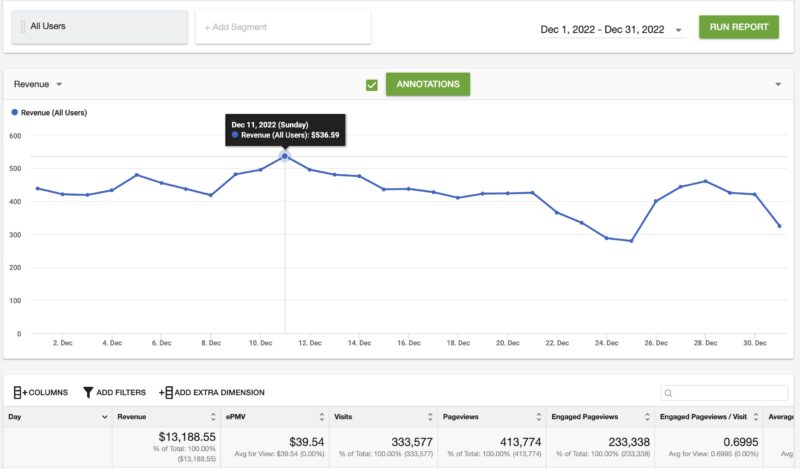Click the search magnifier icon in the table search
Image resolution: width=800 pixels, height=469 pixels.
pyautogui.click(x=669, y=394)
